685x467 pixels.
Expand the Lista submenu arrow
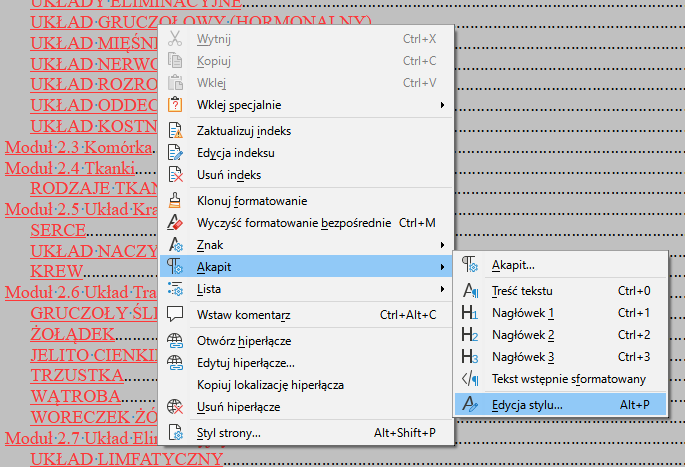pyautogui.click(x=442, y=289)
